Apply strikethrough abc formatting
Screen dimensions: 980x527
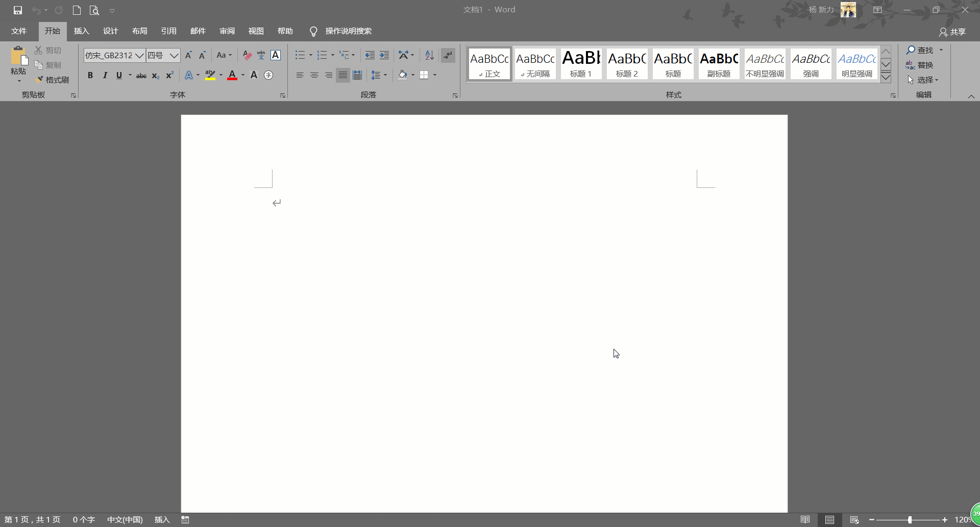click(x=141, y=76)
